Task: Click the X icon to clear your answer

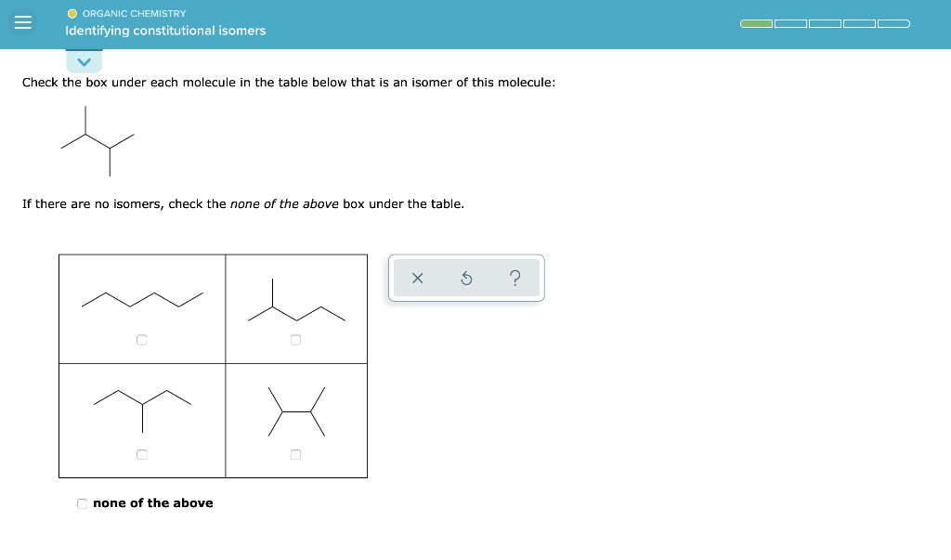Action: point(418,277)
